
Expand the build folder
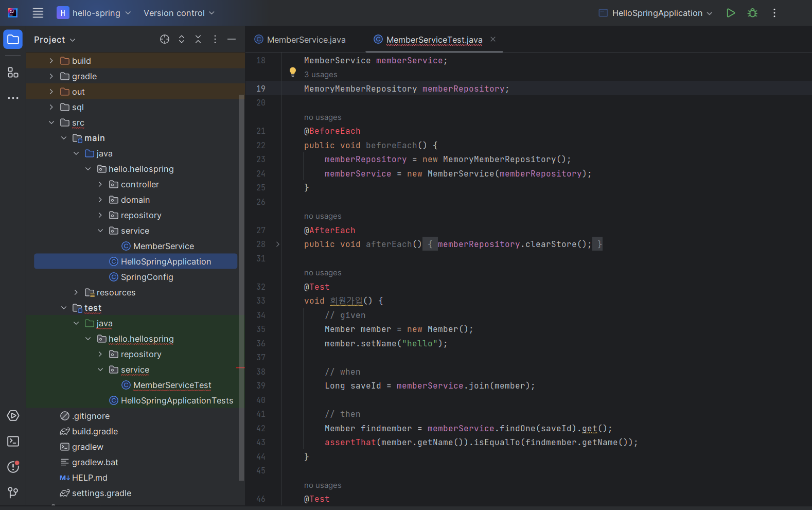click(x=51, y=61)
